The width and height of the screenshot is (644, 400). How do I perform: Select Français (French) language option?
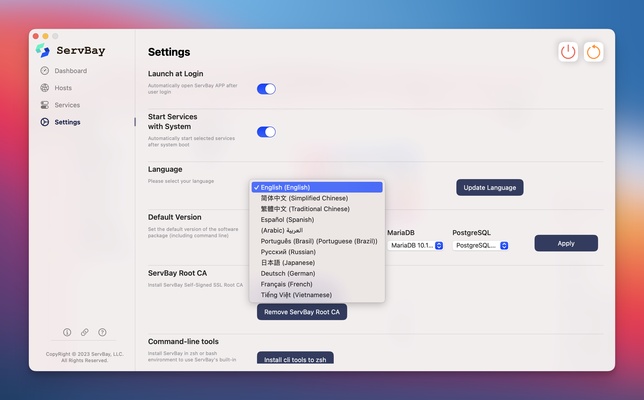pos(317,284)
